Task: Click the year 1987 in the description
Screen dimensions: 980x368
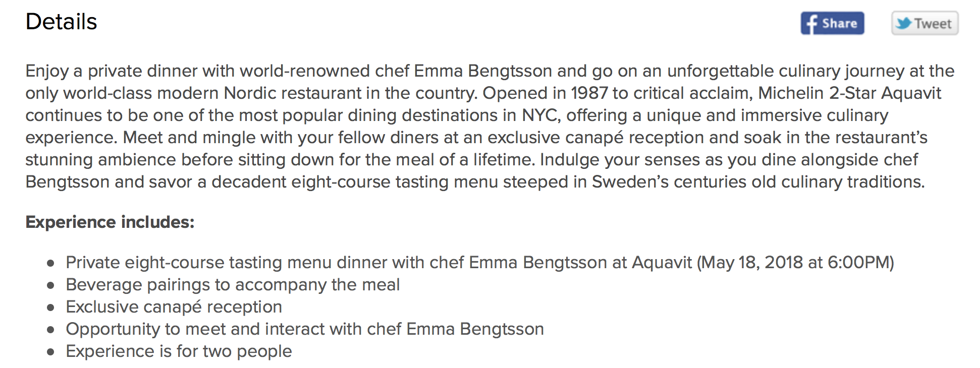Action: [x=589, y=93]
